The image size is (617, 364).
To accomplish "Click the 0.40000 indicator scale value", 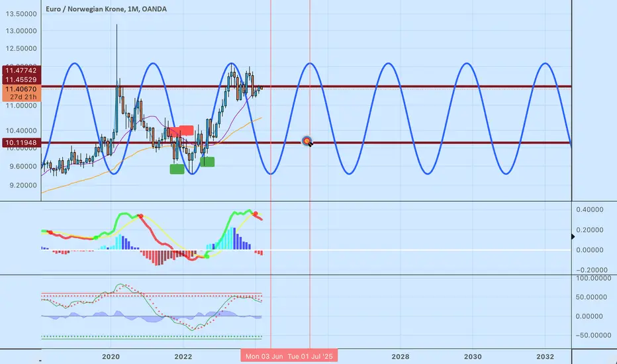I will [x=589, y=210].
